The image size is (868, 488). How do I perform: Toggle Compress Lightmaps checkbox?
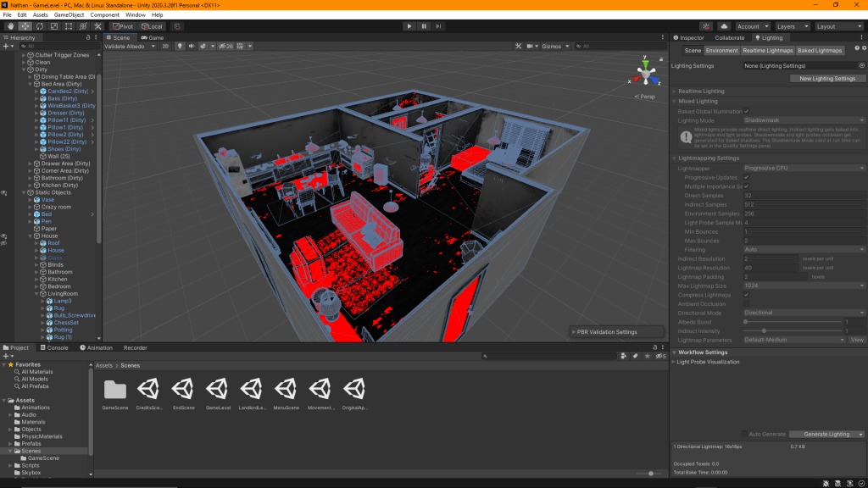coord(746,294)
